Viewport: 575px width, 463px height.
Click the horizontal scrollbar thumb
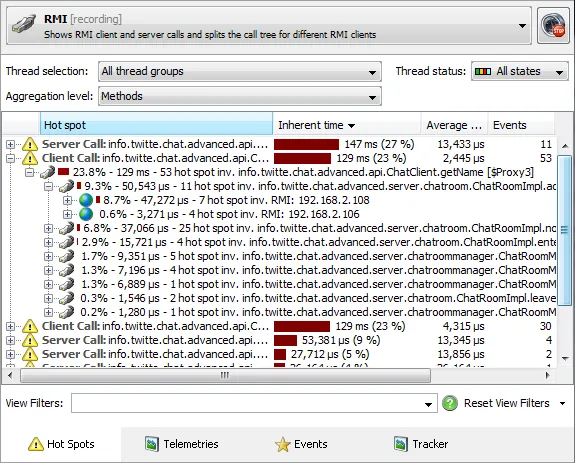pos(225,375)
